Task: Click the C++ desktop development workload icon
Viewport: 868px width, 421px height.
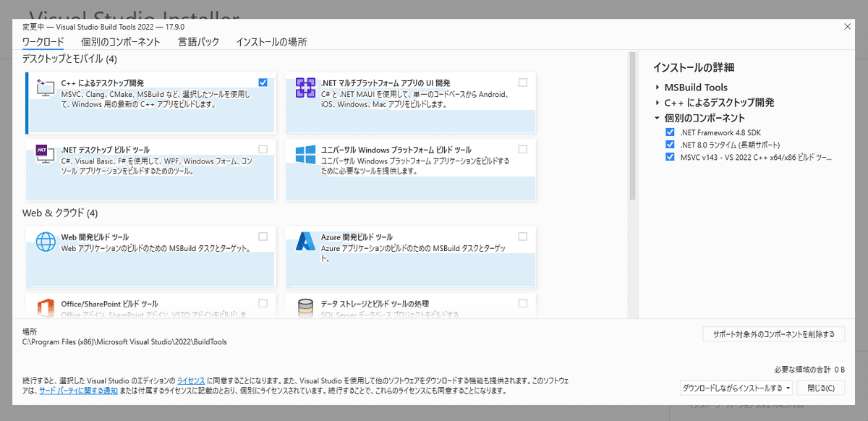Action: [x=46, y=88]
